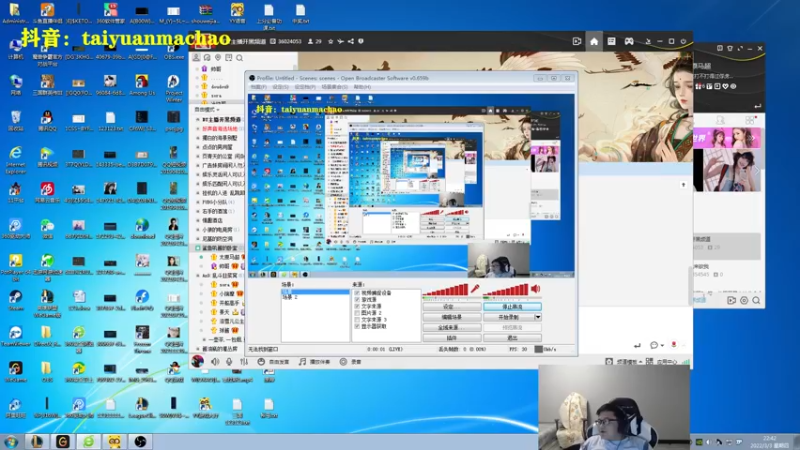Select 场景 2 in the scenes list
Viewport: 800px width, 450px height.
(x=290, y=297)
